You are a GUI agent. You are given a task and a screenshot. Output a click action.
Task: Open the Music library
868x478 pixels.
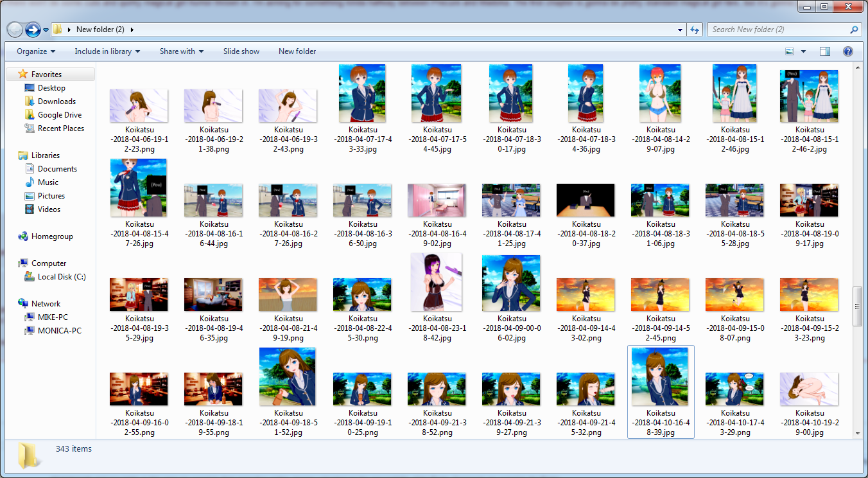coord(48,182)
